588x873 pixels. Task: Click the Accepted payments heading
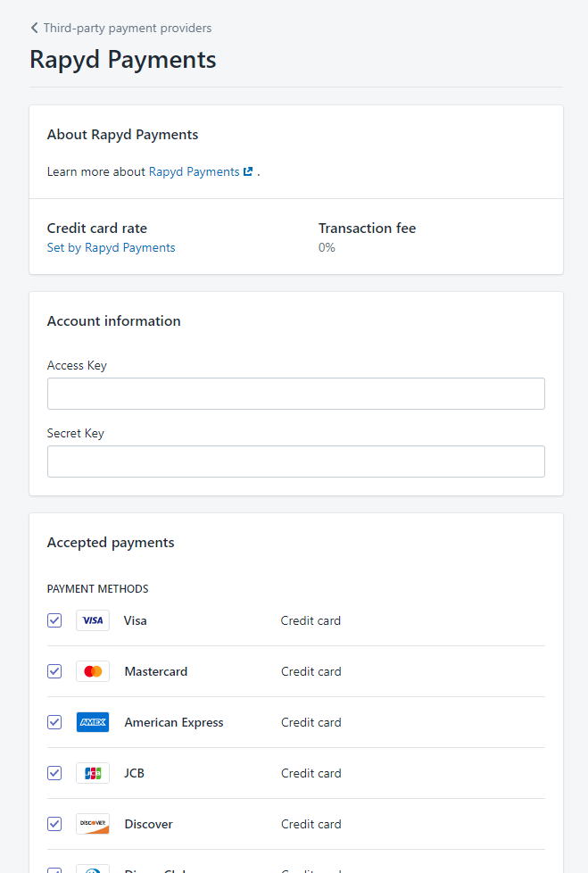click(111, 543)
